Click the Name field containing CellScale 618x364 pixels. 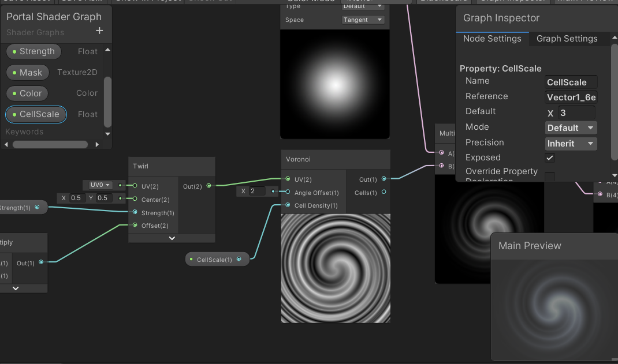[x=571, y=82]
